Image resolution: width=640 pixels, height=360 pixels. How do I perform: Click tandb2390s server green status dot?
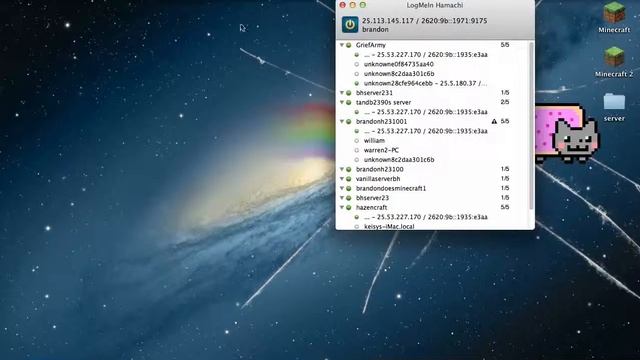349,102
